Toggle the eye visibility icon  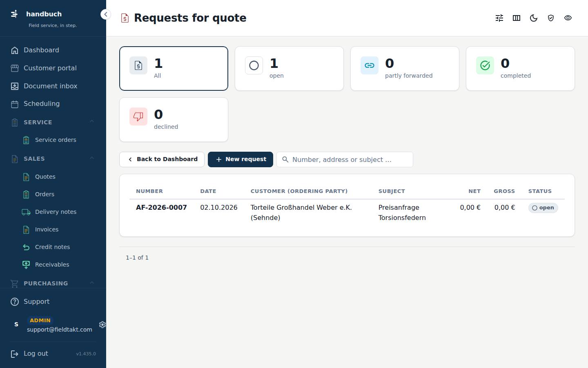pyautogui.click(x=568, y=18)
